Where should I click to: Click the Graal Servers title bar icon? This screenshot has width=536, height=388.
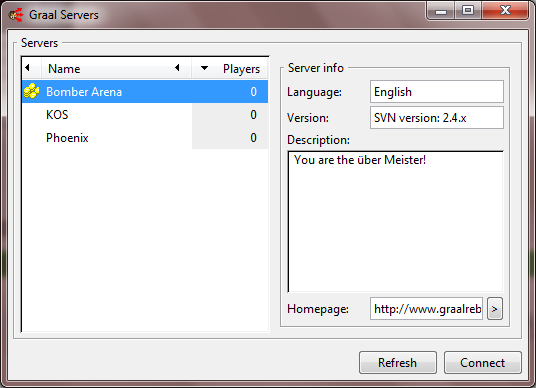(x=16, y=15)
